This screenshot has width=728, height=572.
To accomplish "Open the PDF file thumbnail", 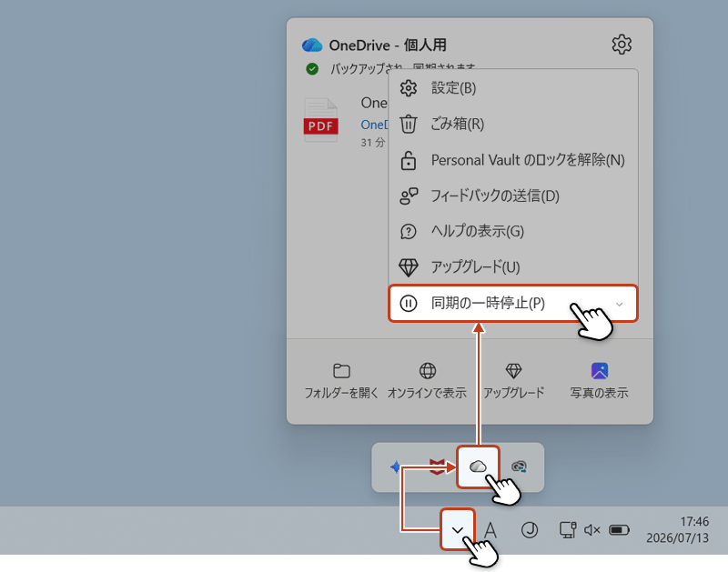I will pyautogui.click(x=320, y=120).
